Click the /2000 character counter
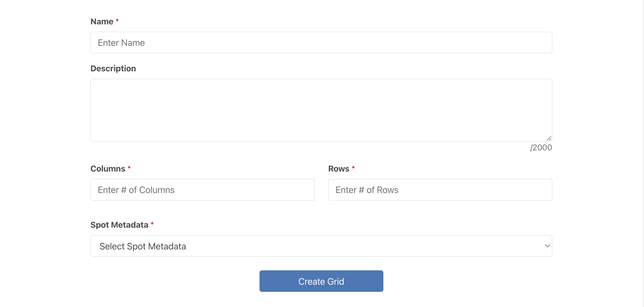 (x=541, y=148)
